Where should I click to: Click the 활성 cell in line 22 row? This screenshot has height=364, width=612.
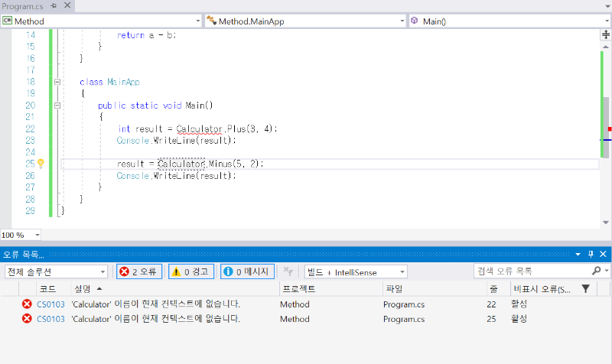point(519,304)
